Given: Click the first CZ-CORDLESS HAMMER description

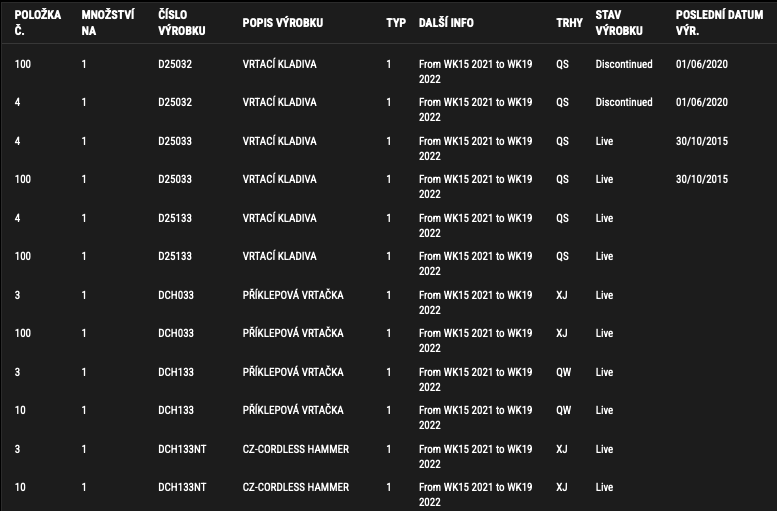Looking at the screenshot, I should (296, 449).
